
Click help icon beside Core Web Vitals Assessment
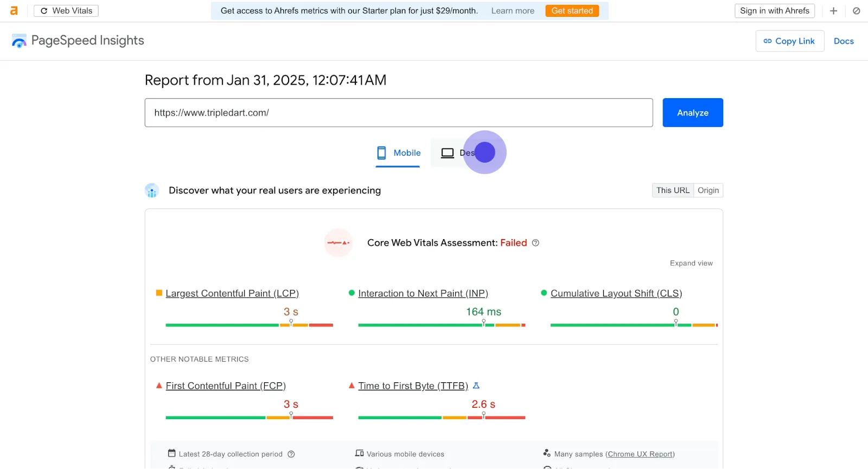click(535, 243)
